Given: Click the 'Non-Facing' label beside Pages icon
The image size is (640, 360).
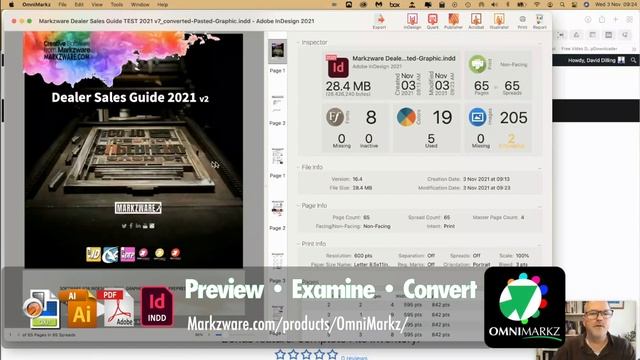Looking at the screenshot, I should click(513, 64).
